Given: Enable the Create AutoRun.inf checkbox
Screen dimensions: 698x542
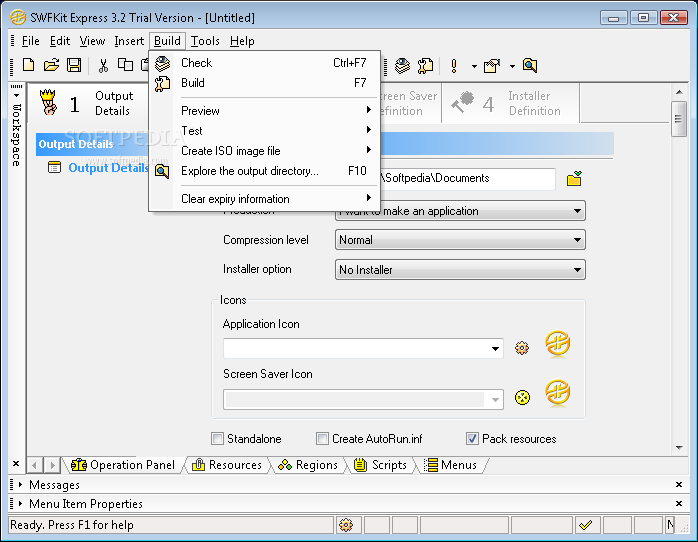Looking at the screenshot, I should pyautogui.click(x=322, y=439).
